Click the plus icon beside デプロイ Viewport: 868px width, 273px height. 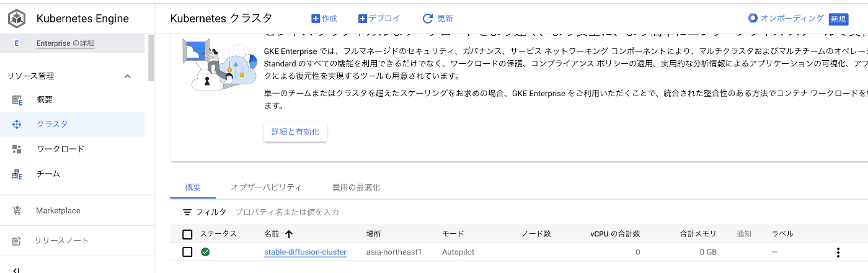pos(363,19)
